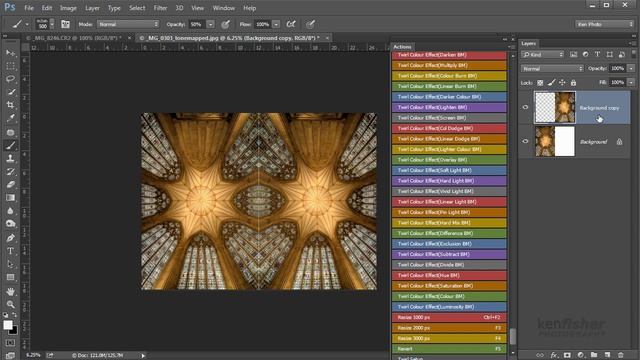This screenshot has height=360, width=640.
Task: Select the Quick Selection tool
Action: pyautogui.click(x=11, y=92)
